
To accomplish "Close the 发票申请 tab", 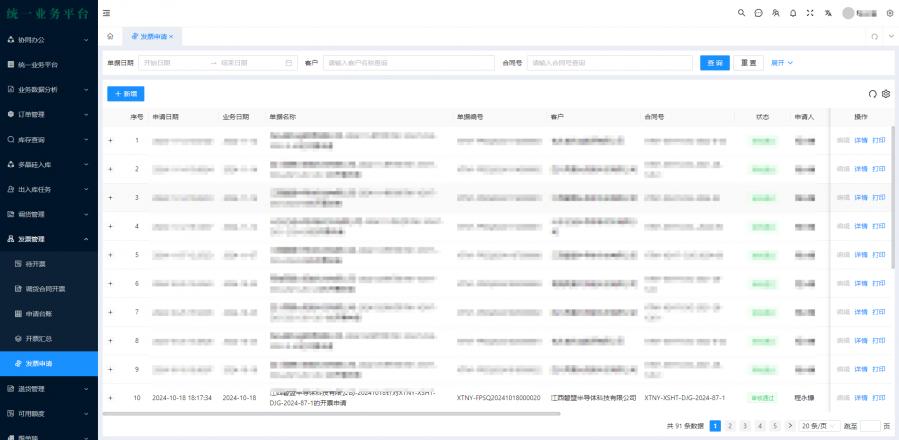I will (x=171, y=36).
